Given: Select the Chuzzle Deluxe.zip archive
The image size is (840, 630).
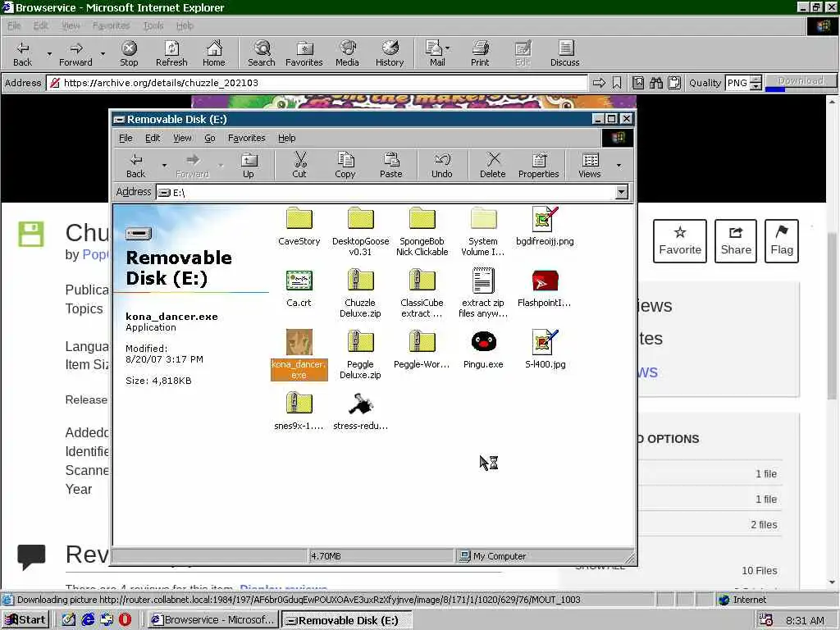Looking at the screenshot, I should [361, 294].
